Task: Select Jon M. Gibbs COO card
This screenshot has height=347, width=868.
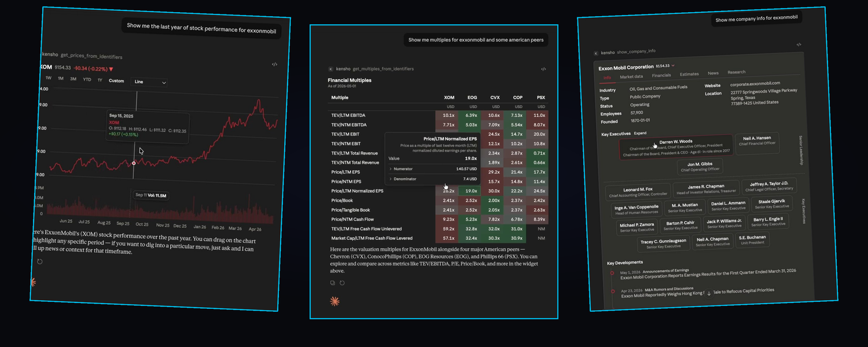Action: [x=699, y=166]
